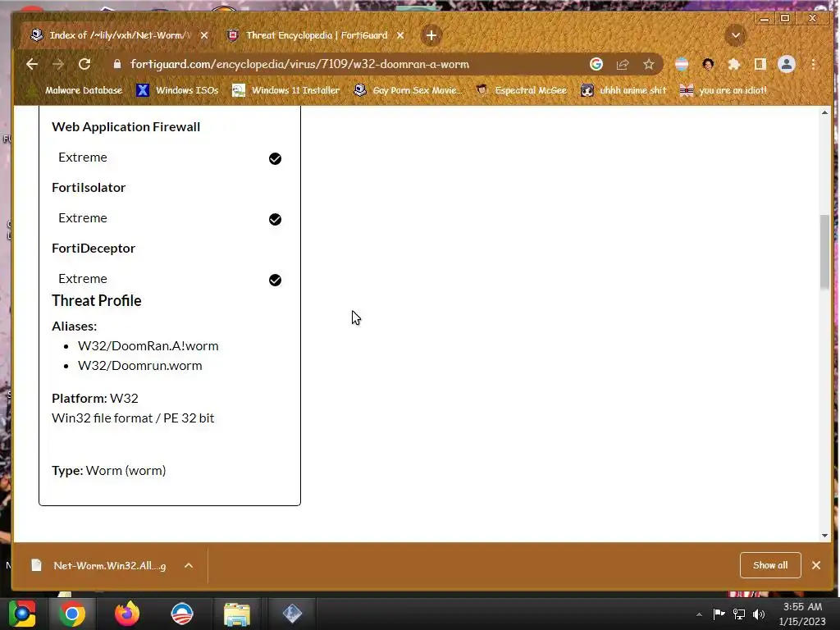The height and width of the screenshot is (630, 840).
Task: Click the Chrome taskbar icon
Action: coord(72,614)
